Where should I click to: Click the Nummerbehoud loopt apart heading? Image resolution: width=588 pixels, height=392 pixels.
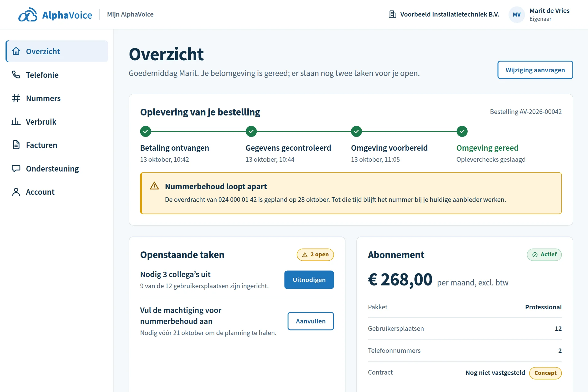click(216, 186)
